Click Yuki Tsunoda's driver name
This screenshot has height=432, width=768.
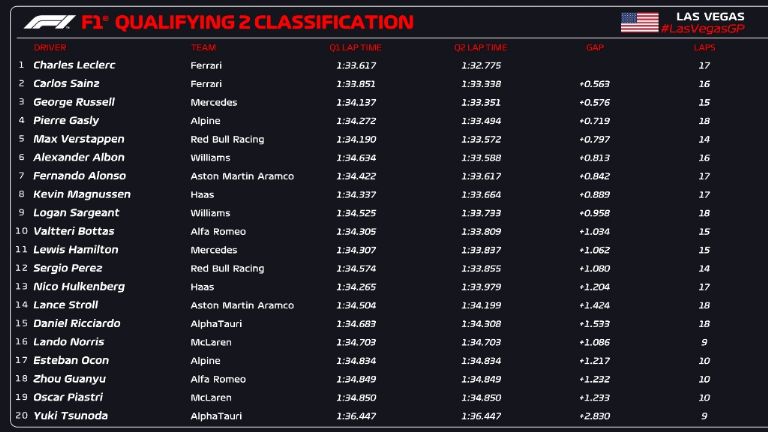70,416
